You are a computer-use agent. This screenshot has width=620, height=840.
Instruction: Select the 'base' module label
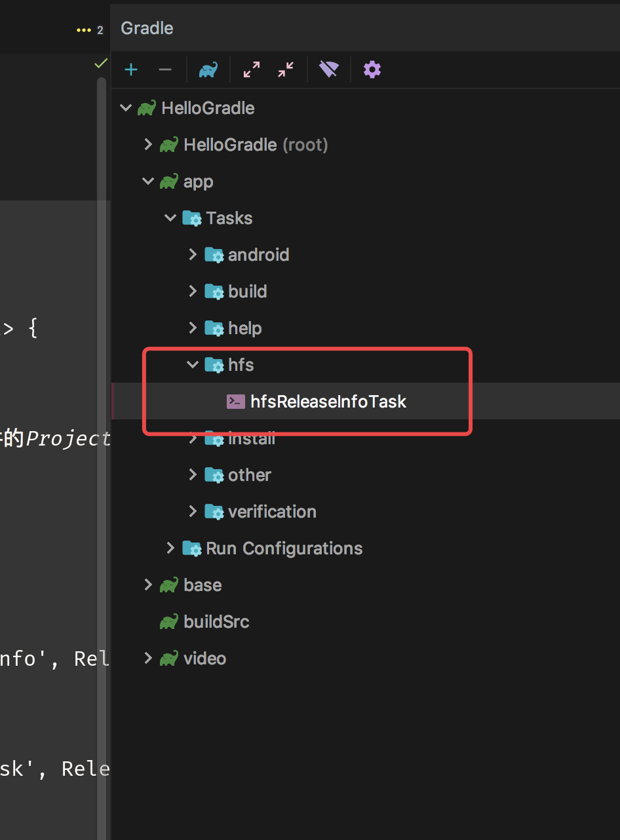tap(203, 585)
